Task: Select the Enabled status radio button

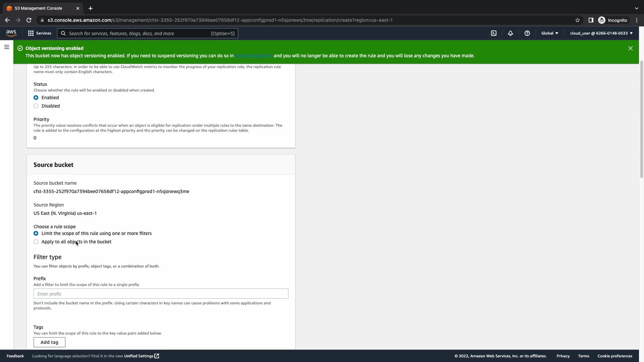Action: click(x=36, y=98)
